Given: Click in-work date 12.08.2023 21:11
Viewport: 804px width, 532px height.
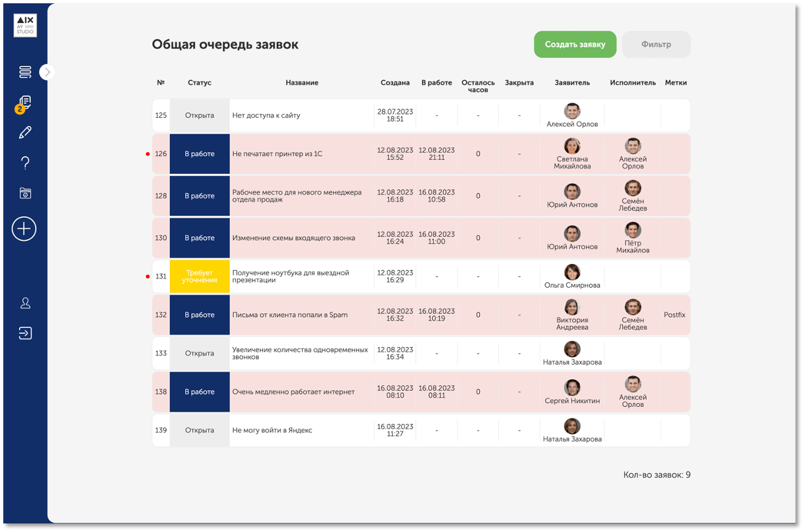Looking at the screenshot, I should (437, 154).
